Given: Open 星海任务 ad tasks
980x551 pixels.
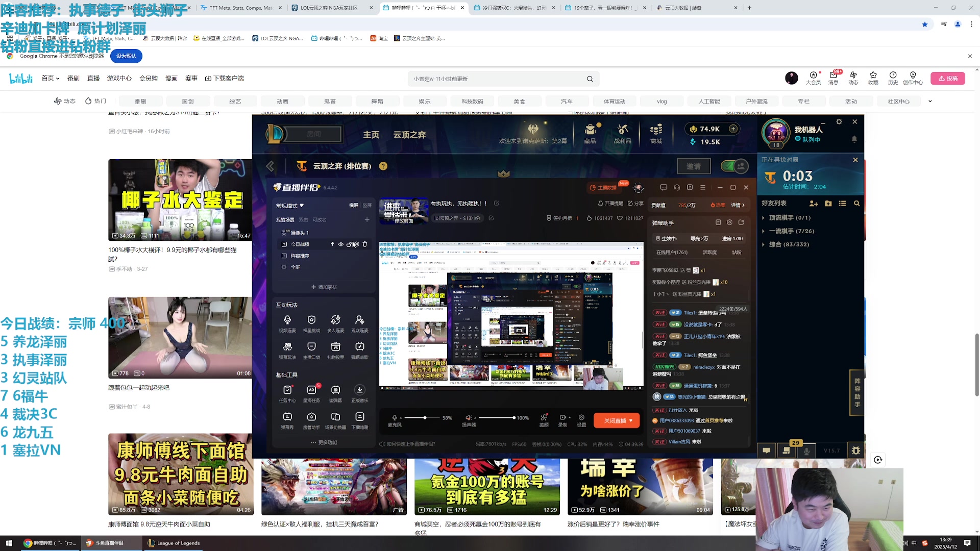Looking at the screenshot, I should click(x=311, y=393).
